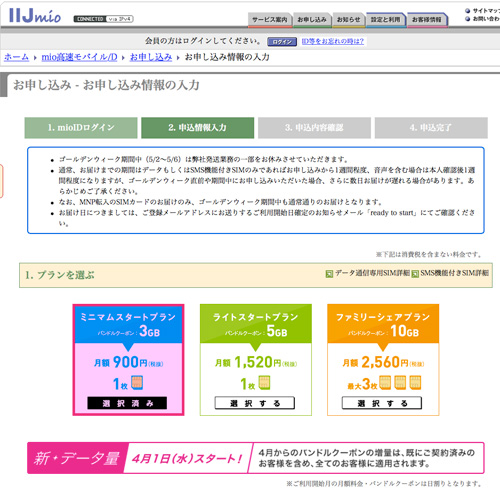Screen dimensions: 500x500
Task: Click the IIJmio logo
Action: (35, 15)
